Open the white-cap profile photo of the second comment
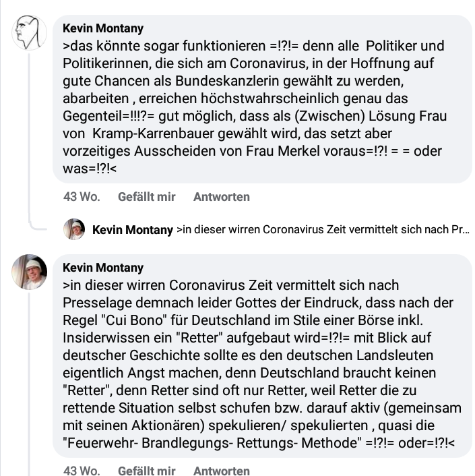Viewport: 475px width, 476px height. click(x=30, y=272)
